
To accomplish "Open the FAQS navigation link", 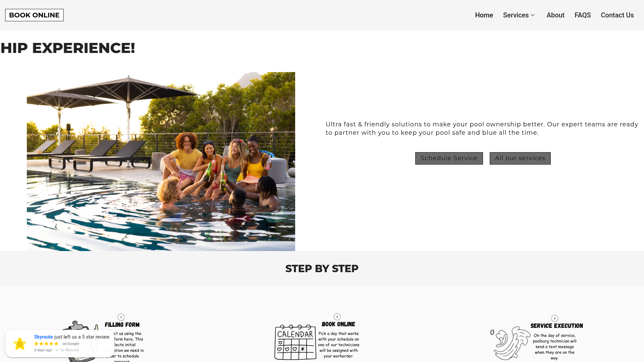I will pos(583,15).
